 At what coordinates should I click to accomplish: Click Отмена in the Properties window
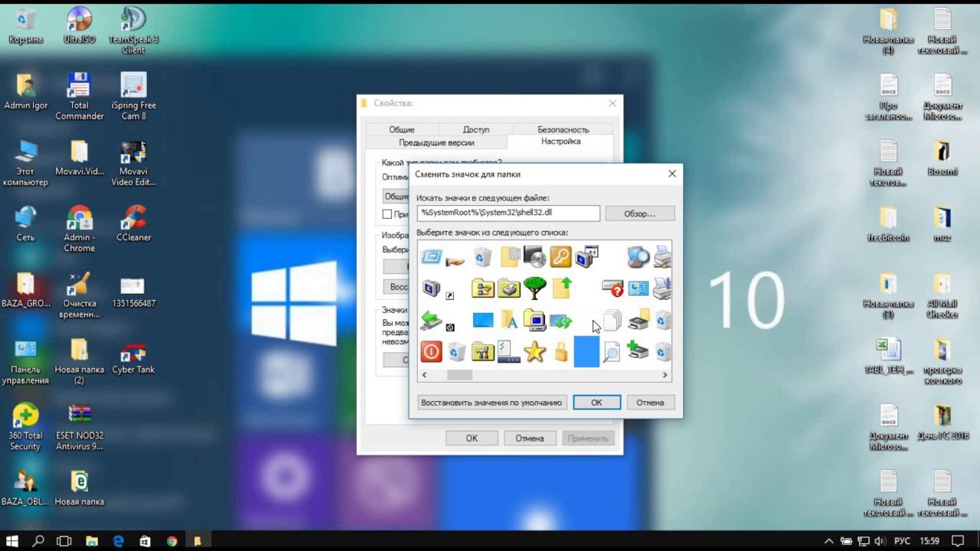[x=529, y=439]
